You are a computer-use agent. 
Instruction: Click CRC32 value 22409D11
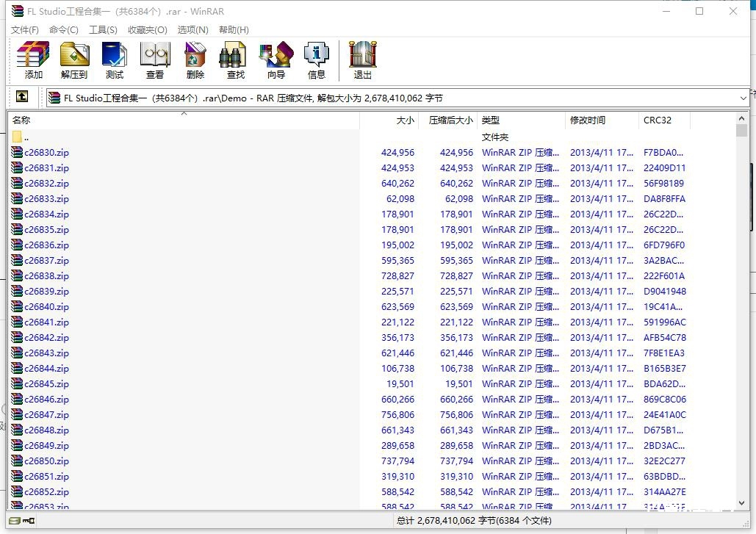coord(664,167)
